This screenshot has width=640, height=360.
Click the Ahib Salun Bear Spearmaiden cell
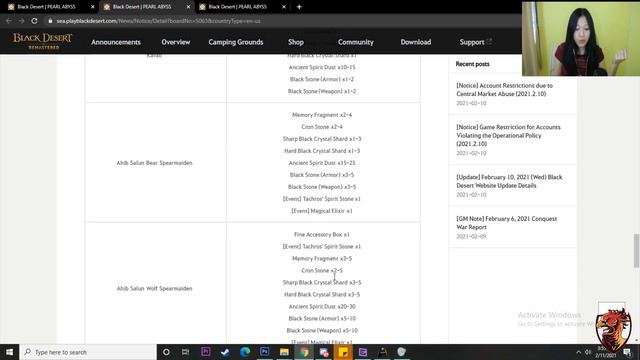click(154, 162)
